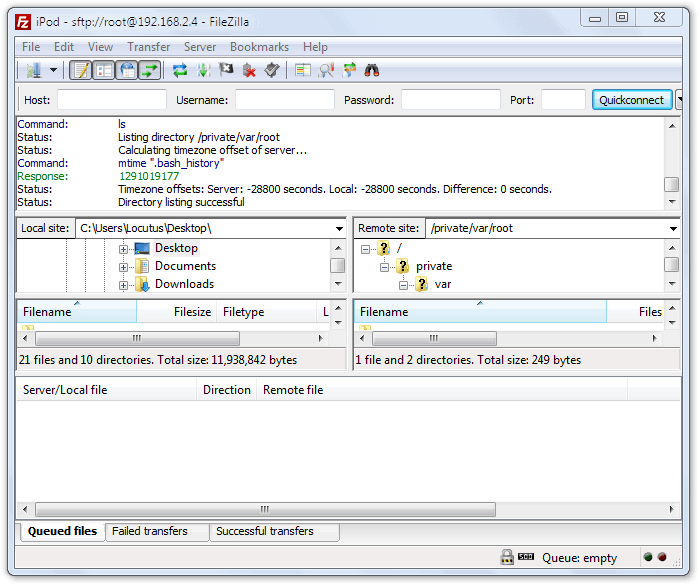The width and height of the screenshot is (700, 585).
Task: Click the Username input field
Action: click(285, 100)
